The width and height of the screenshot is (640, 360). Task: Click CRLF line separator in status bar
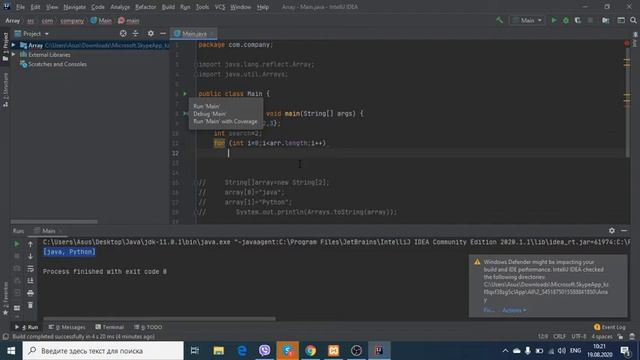(559, 336)
